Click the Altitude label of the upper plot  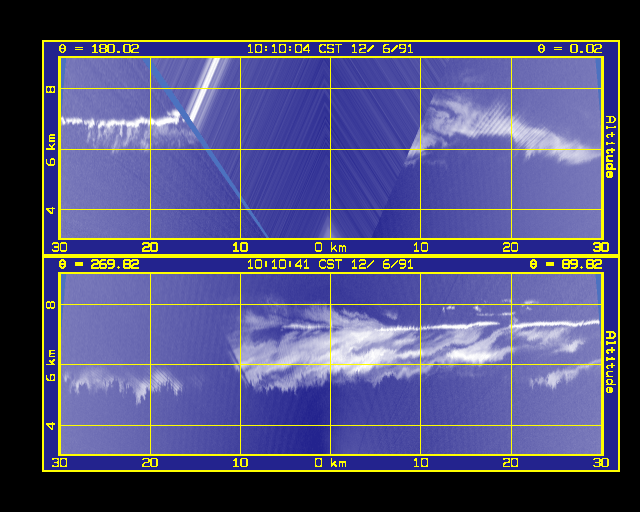click(610, 147)
